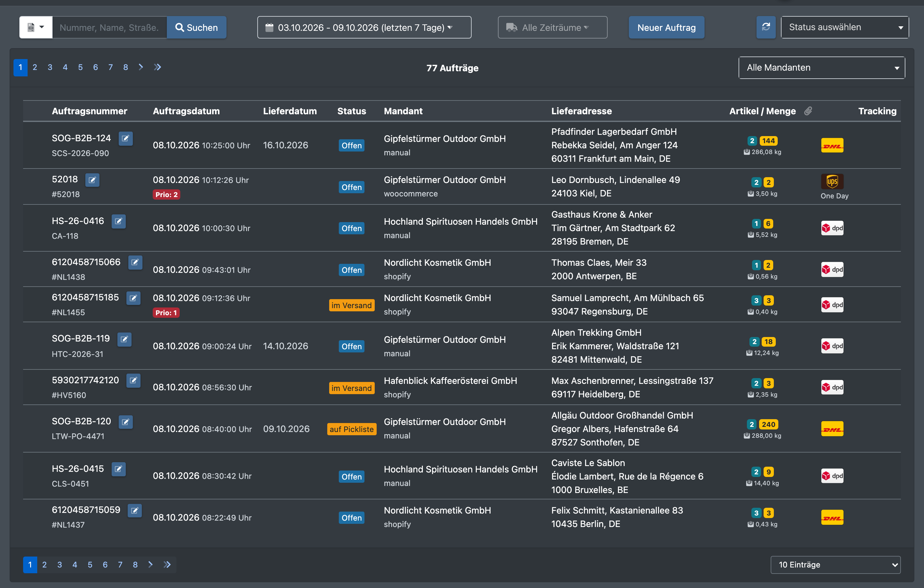Click the Offen status badge of SOG-B2B-124
This screenshot has height=588, width=924.
point(352,145)
